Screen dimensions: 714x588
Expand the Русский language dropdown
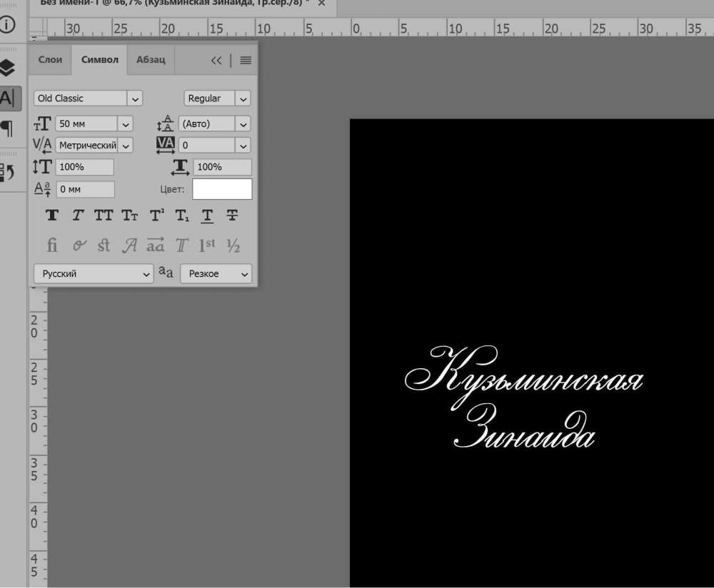click(146, 274)
